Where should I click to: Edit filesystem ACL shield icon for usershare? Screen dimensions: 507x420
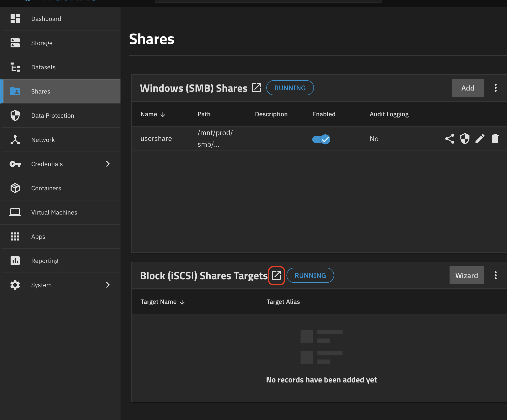[465, 139]
